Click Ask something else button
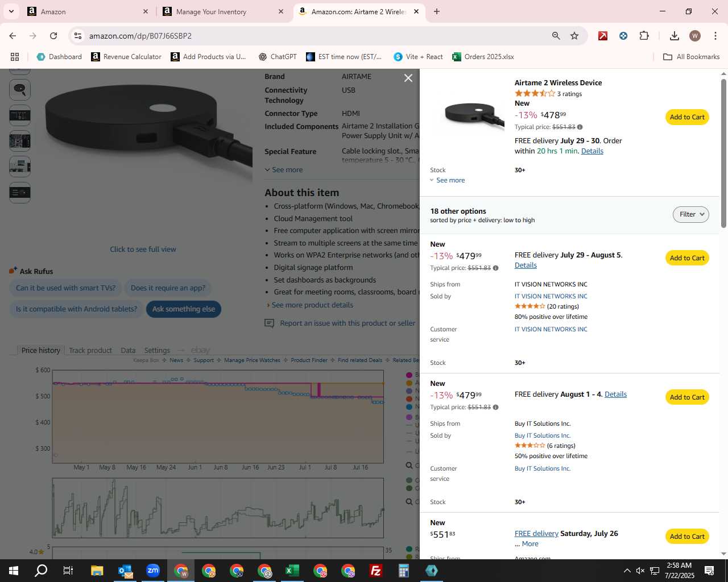The width and height of the screenshot is (728, 582). tap(184, 309)
